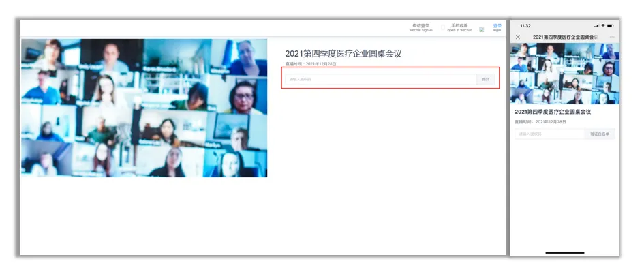Focus the authorization code input on desktop page
The height and width of the screenshot is (270, 644).
point(381,79)
